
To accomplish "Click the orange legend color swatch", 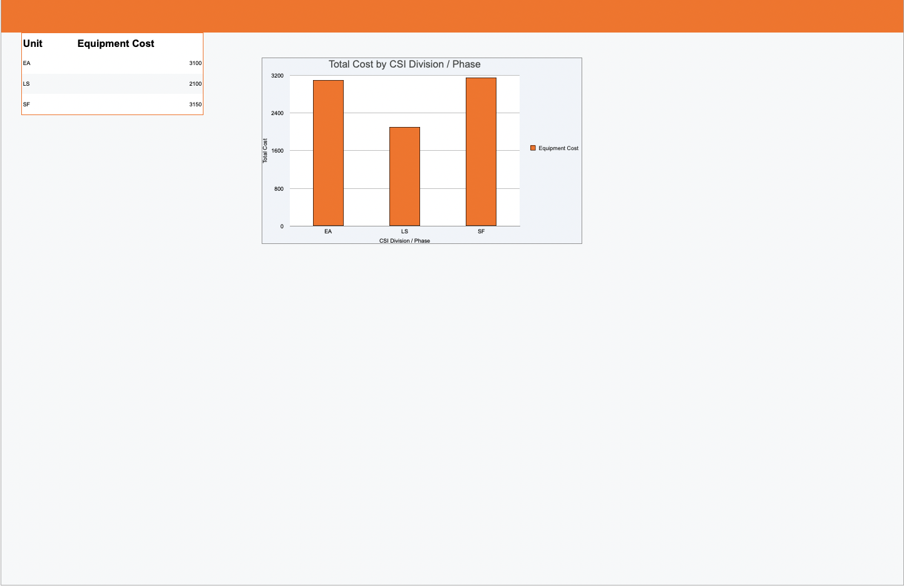I will click(532, 148).
